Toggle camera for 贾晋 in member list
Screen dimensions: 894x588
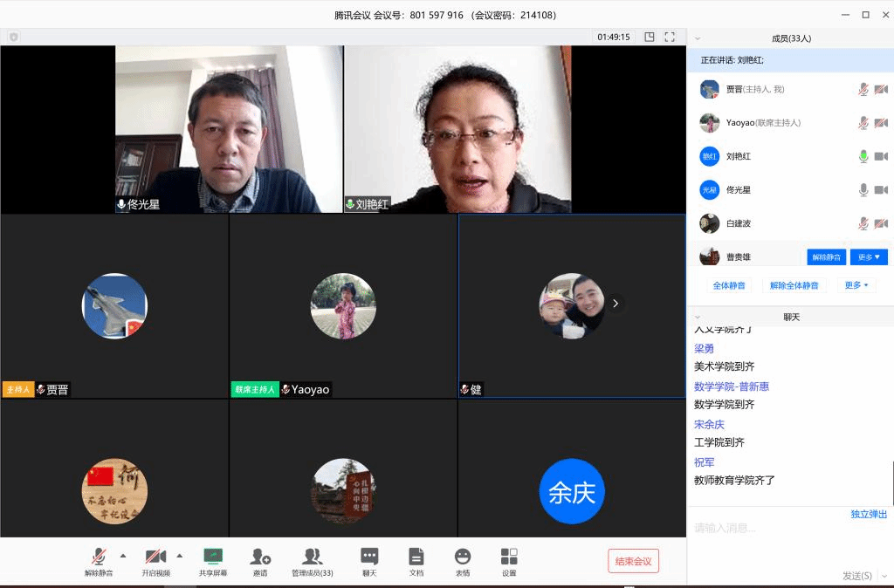coord(881,90)
